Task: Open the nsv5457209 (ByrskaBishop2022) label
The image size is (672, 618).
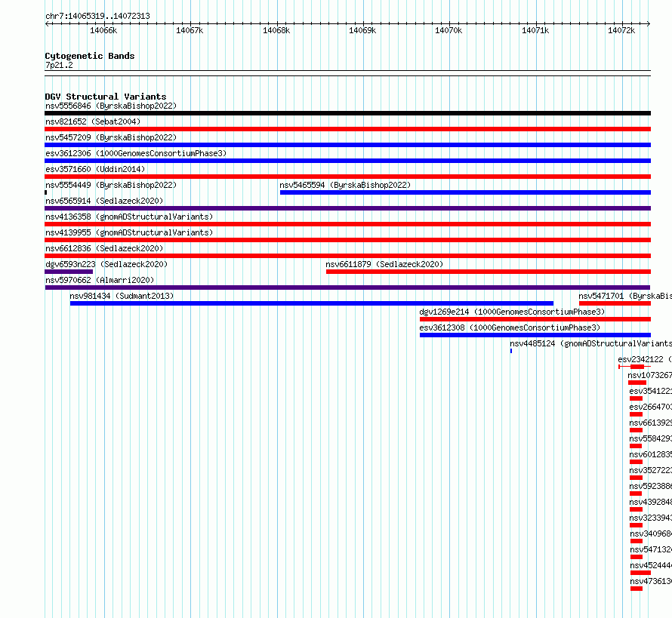Action: click(111, 137)
